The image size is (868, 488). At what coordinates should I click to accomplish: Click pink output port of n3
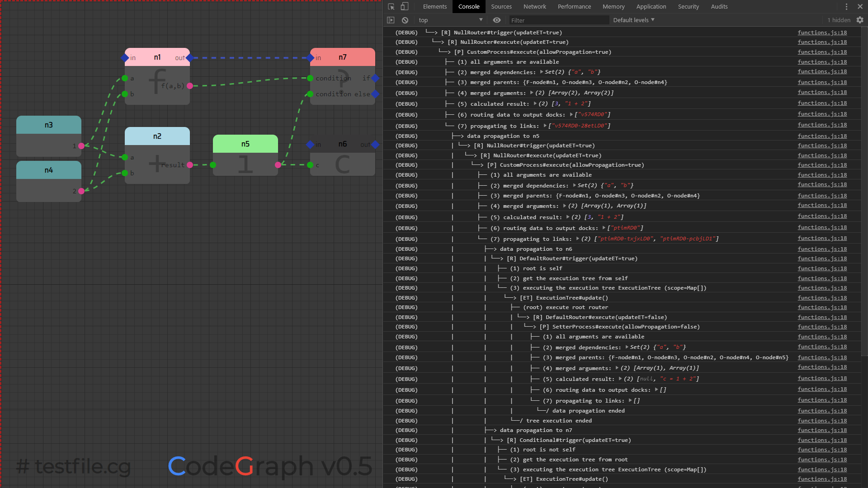pos(81,146)
